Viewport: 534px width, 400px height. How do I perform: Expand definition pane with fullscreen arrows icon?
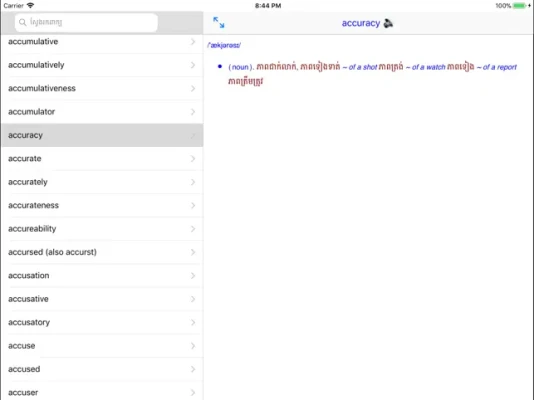(x=219, y=22)
